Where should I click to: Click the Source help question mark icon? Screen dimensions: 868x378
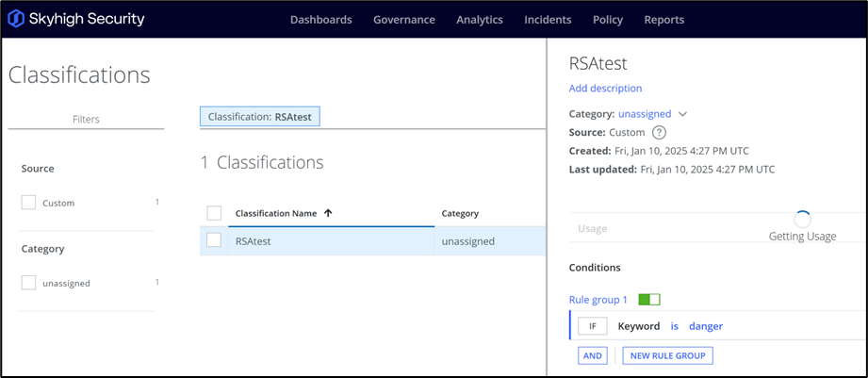coord(660,133)
